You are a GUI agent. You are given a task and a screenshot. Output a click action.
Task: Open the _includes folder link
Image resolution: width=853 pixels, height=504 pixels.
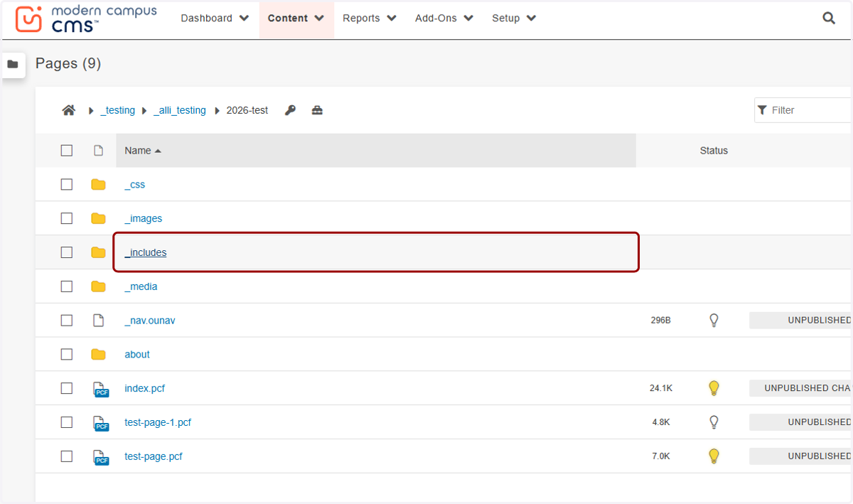(x=146, y=252)
